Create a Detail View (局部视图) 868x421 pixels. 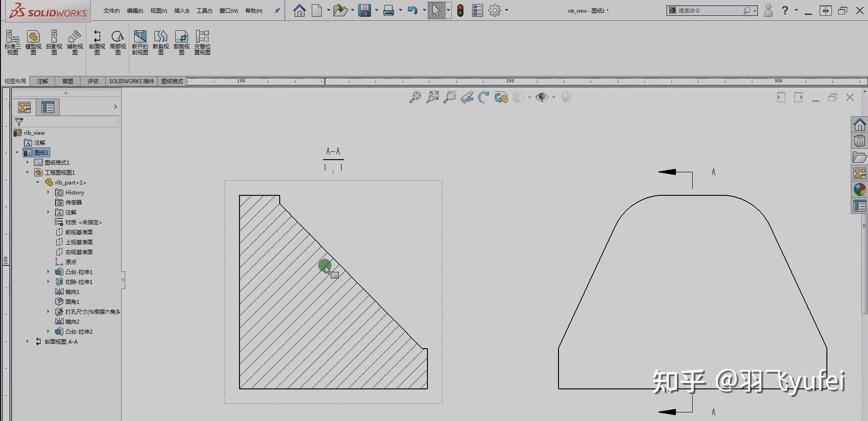coord(117,43)
